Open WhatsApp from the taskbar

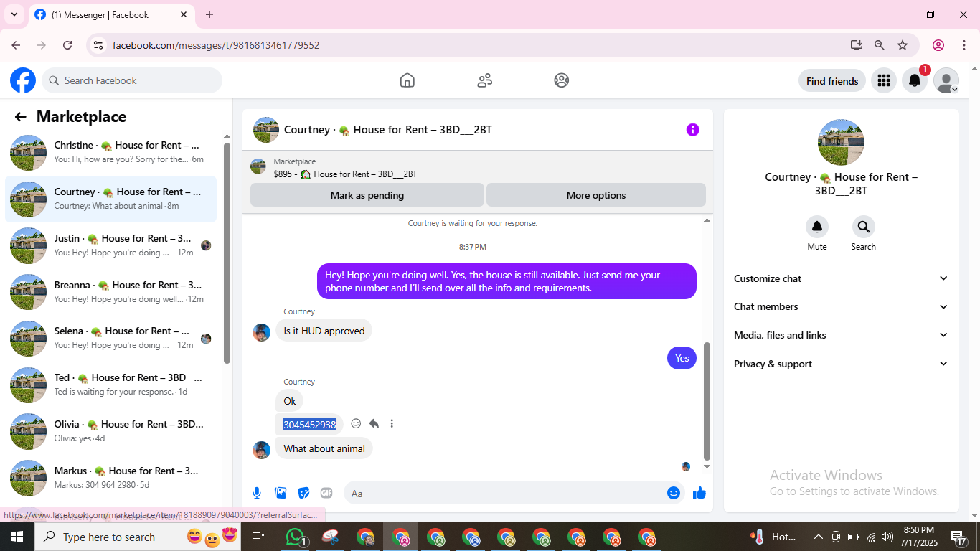[296, 537]
